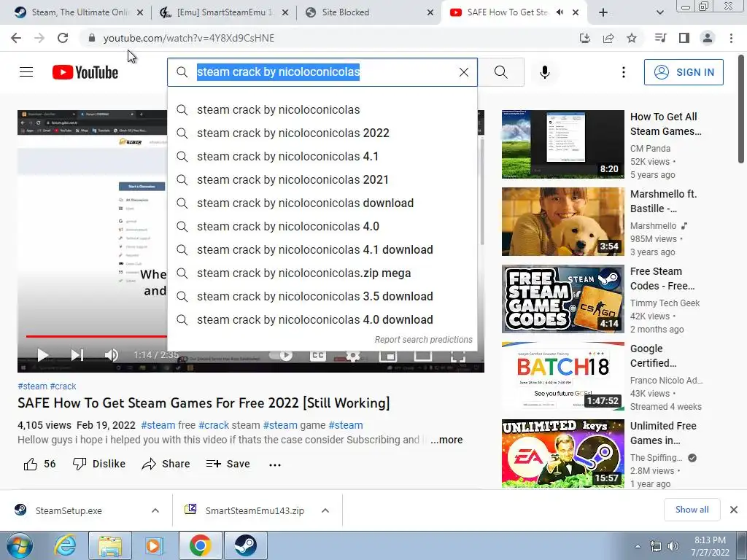Enter fullscreen mode in player
This screenshot has height=560, width=747.
click(x=458, y=356)
